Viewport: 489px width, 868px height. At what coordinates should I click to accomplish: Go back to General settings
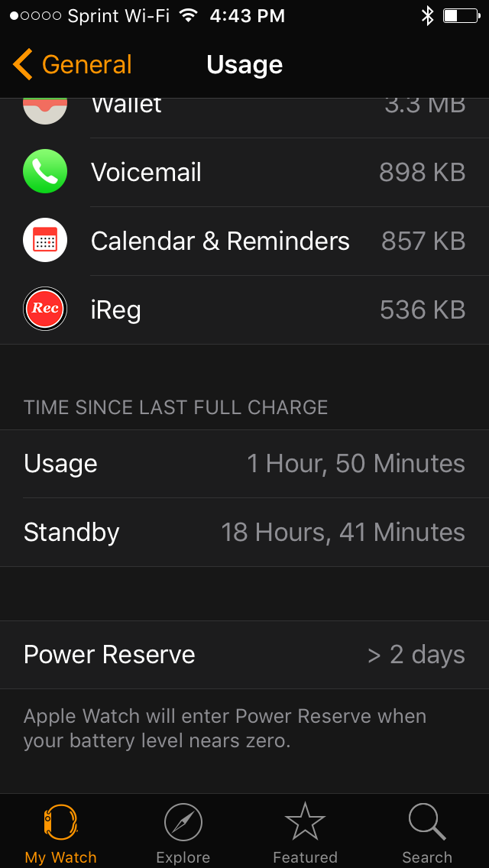coord(73,64)
